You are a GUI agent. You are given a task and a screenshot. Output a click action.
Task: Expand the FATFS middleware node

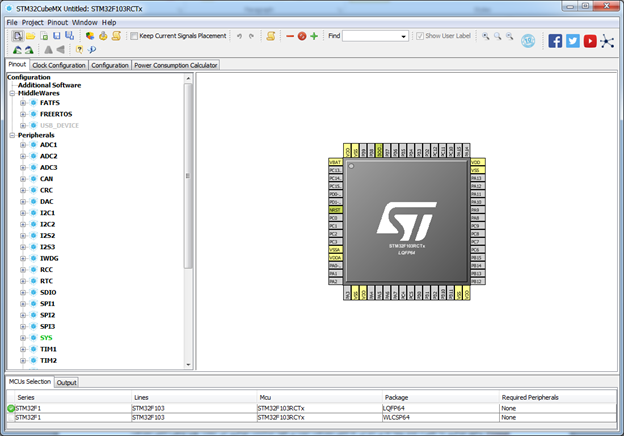[23, 103]
